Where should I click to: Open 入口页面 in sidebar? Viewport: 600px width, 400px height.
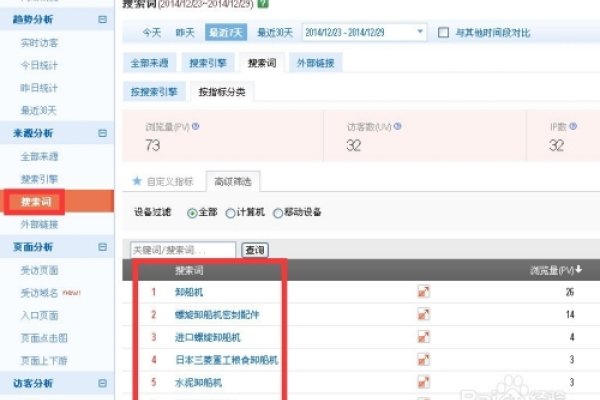point(39,315)
